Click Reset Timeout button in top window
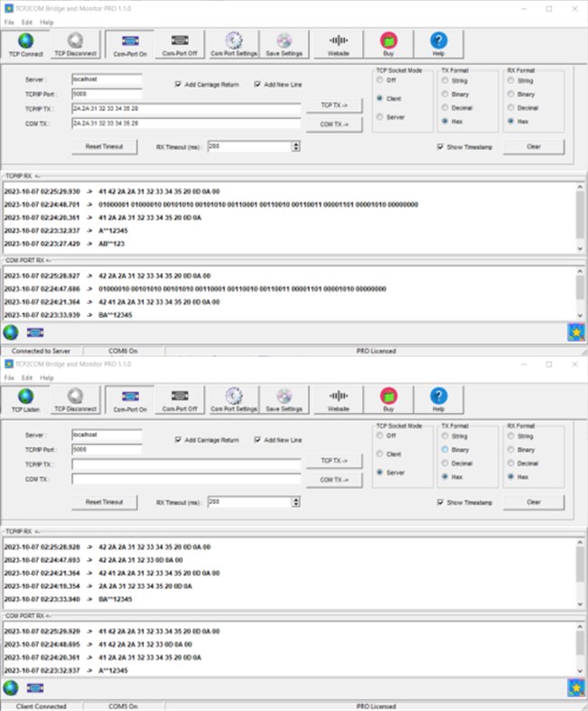The width and height of the screenshot is (588, 711). 104,146
